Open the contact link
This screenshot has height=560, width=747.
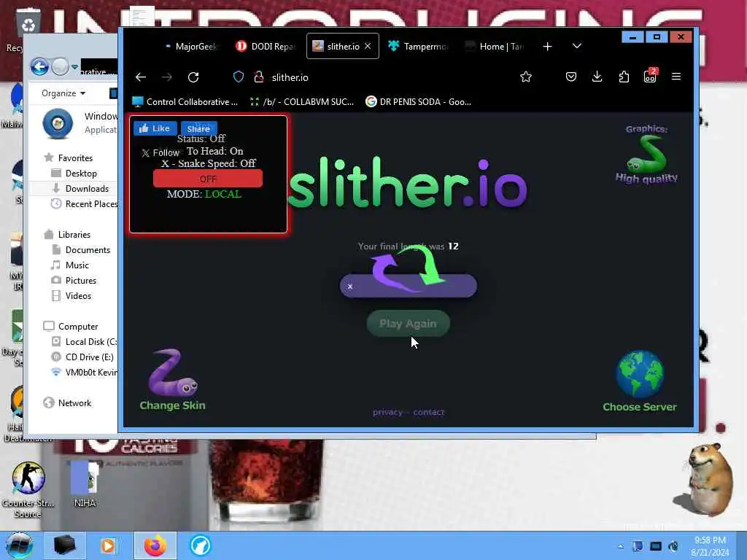point(428,413)
